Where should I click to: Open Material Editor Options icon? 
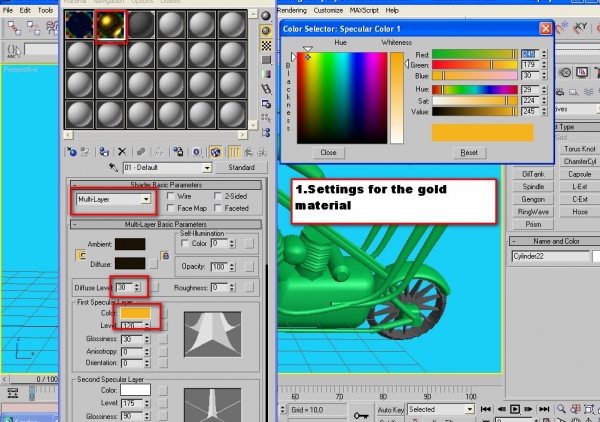(266, 104)
